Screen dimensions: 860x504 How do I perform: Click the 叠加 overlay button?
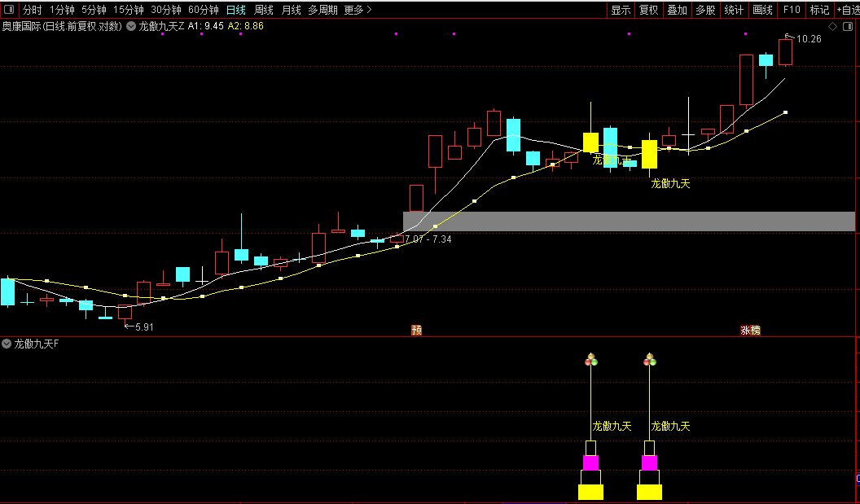pos(677,10)
